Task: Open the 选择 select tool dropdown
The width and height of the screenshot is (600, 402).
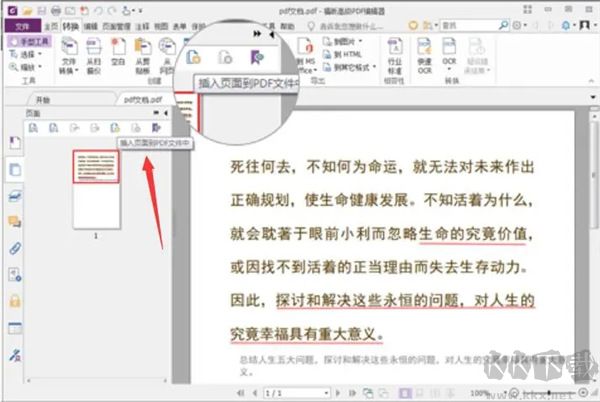Action: tap(40, 54)
